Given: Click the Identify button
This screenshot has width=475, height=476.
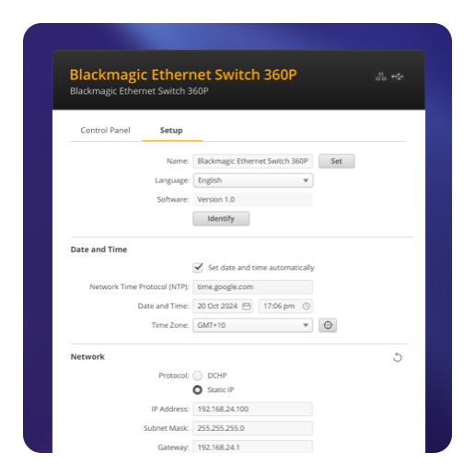Looking at the screenshot, I should (221, 218).
